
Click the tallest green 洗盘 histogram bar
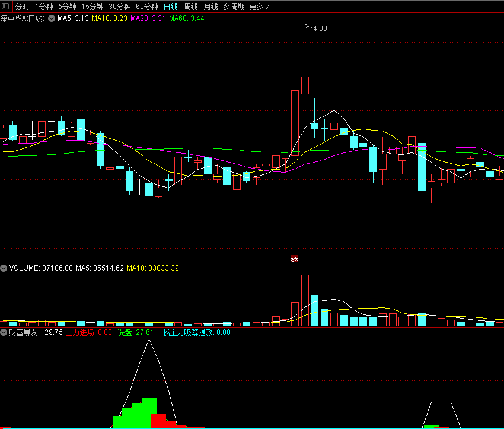coord(149,413)
